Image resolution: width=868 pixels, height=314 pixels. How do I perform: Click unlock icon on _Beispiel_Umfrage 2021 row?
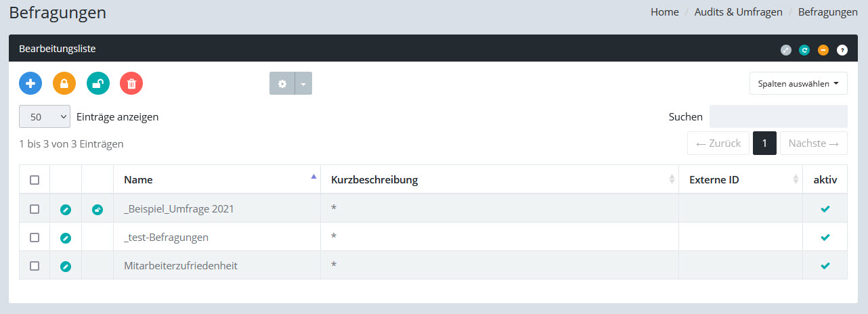tap(97, 210)
